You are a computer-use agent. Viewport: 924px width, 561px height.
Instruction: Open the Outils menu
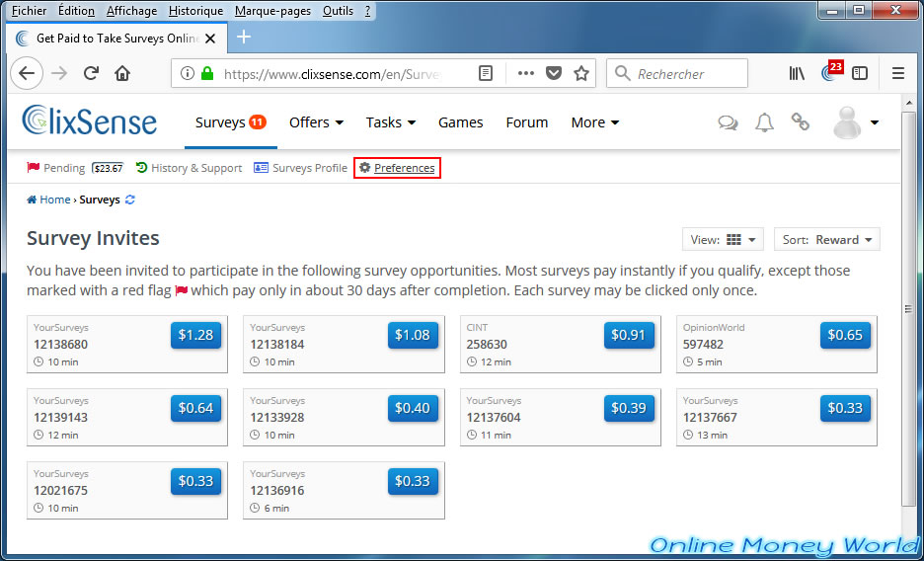pyautogui.click(x=339, y=11)
